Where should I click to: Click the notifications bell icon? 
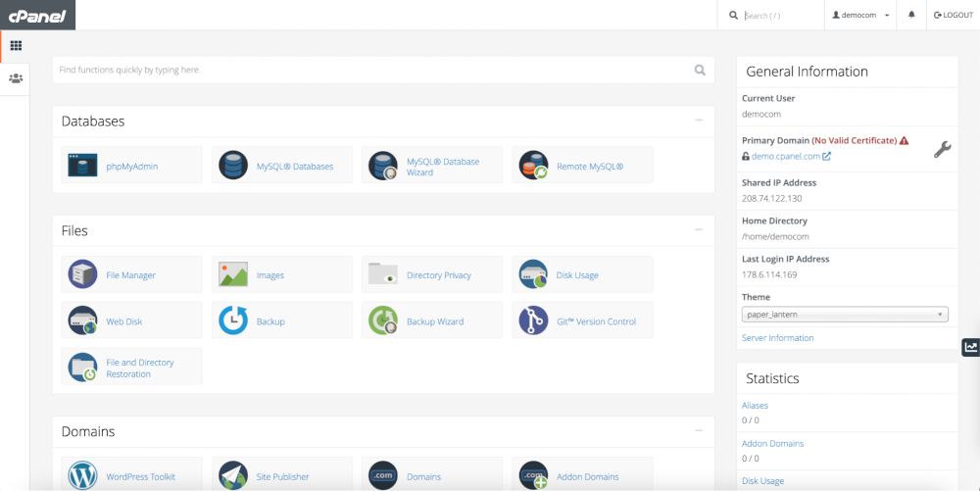pyautogui.click(x=911, y=15)
